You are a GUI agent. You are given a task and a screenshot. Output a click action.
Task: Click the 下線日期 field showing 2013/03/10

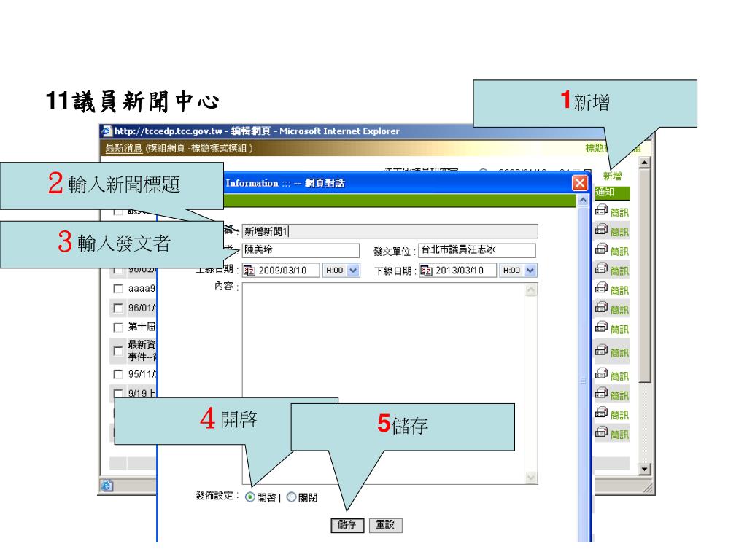tap(458, 271)
